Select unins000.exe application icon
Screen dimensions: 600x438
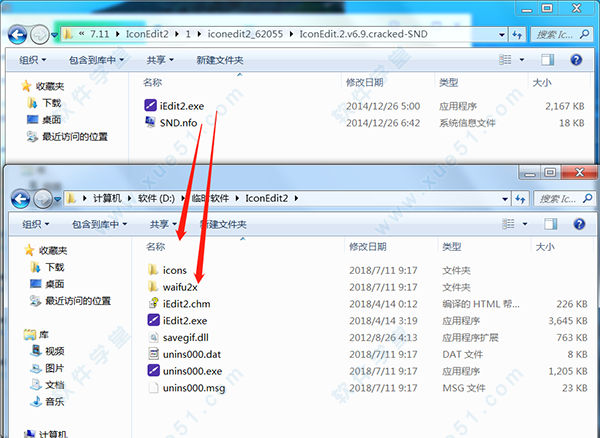pyautogui.click(x=153, y=370)
